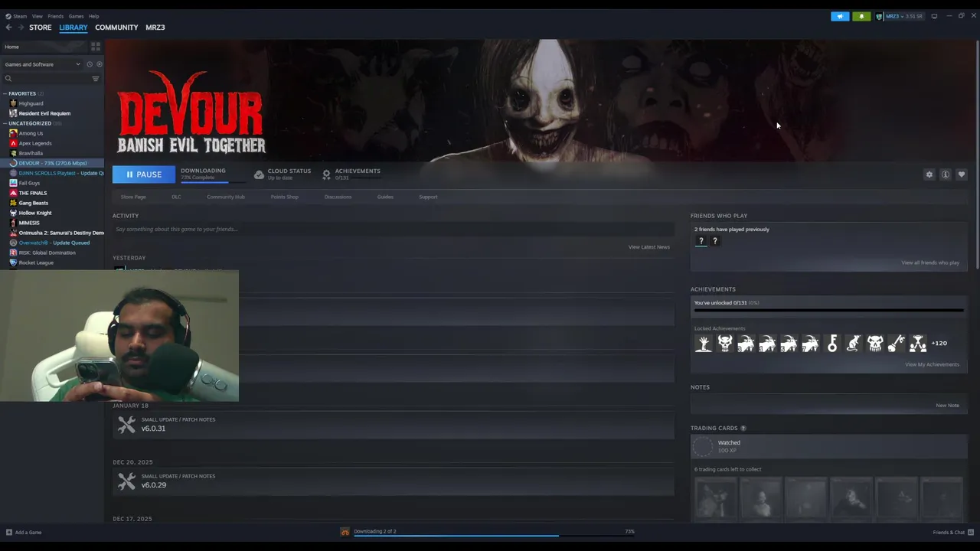Click the Add a Game plus icon
This screenshot has height=551, width=980.
click(x=9, y=532)
